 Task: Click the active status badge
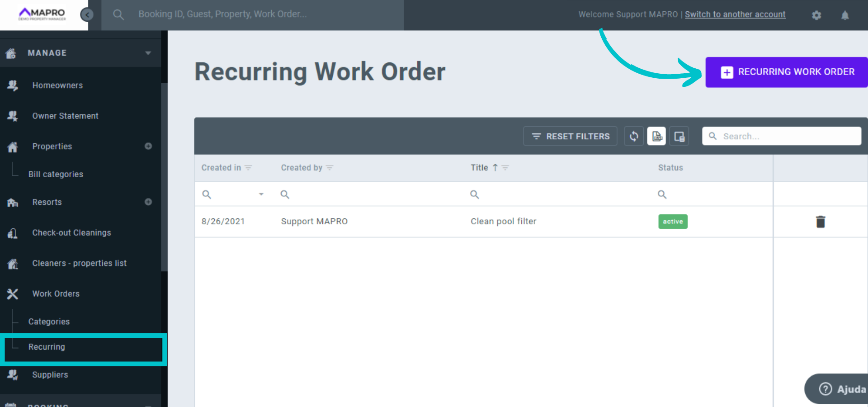(672, 222)
